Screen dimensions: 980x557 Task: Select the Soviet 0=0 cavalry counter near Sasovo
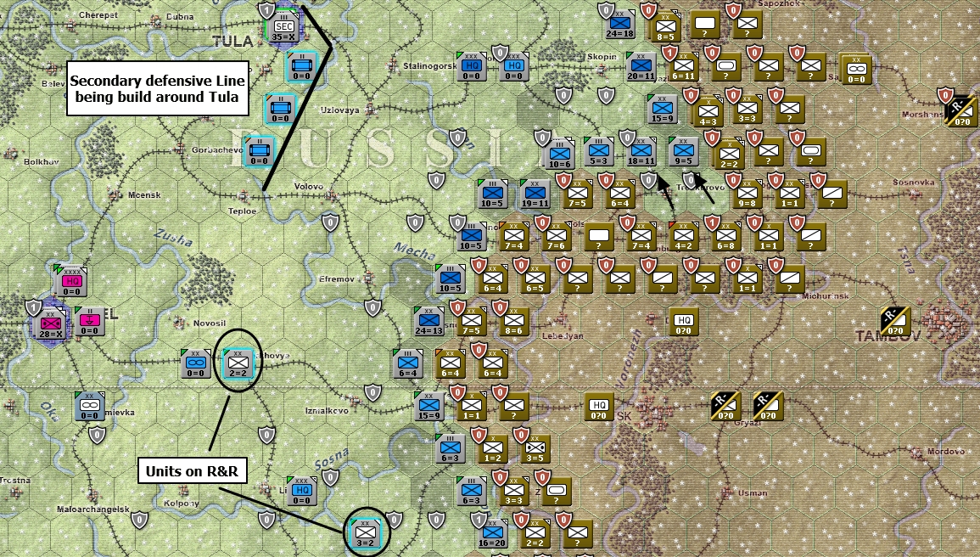tap(856, 70)
